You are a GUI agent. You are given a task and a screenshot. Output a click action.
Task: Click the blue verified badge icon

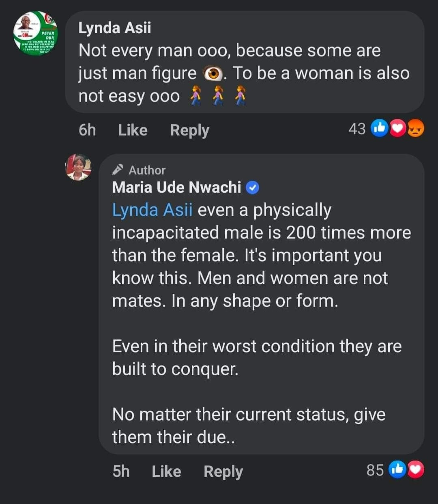pos(253,188)
